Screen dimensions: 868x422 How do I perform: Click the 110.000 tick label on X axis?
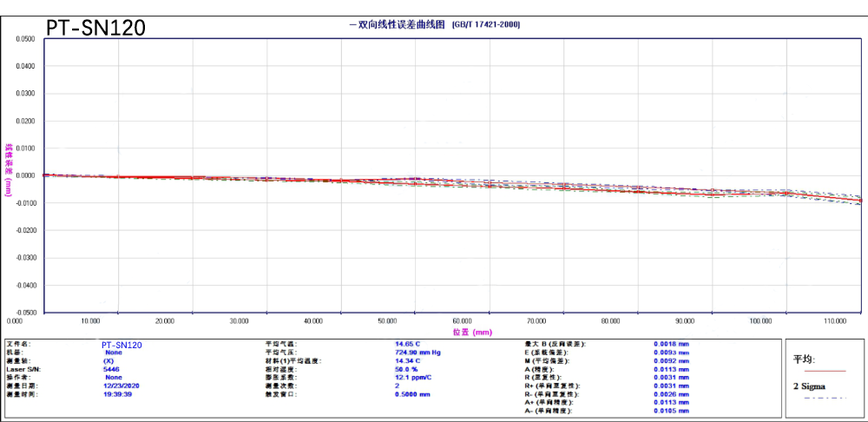[x=835, y=321]
